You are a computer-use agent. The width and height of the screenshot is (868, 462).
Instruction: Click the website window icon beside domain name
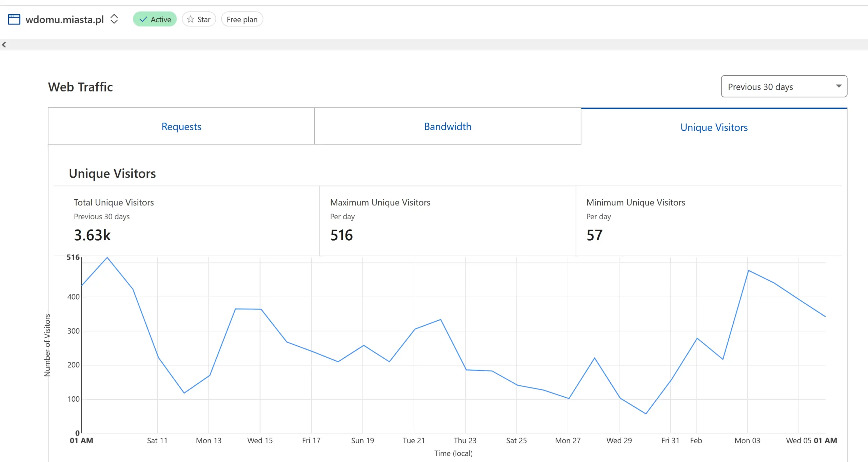tap(14, 19)
